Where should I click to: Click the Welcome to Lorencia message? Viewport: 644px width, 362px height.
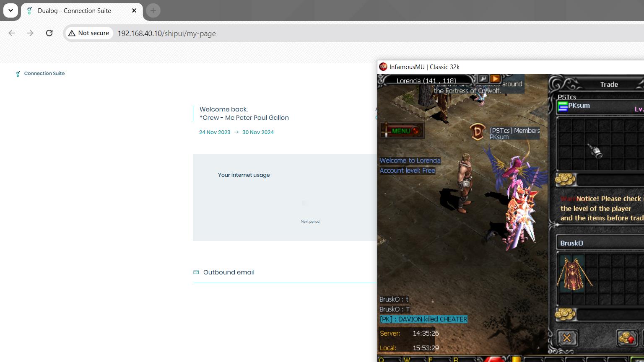(x=410, y=160)
